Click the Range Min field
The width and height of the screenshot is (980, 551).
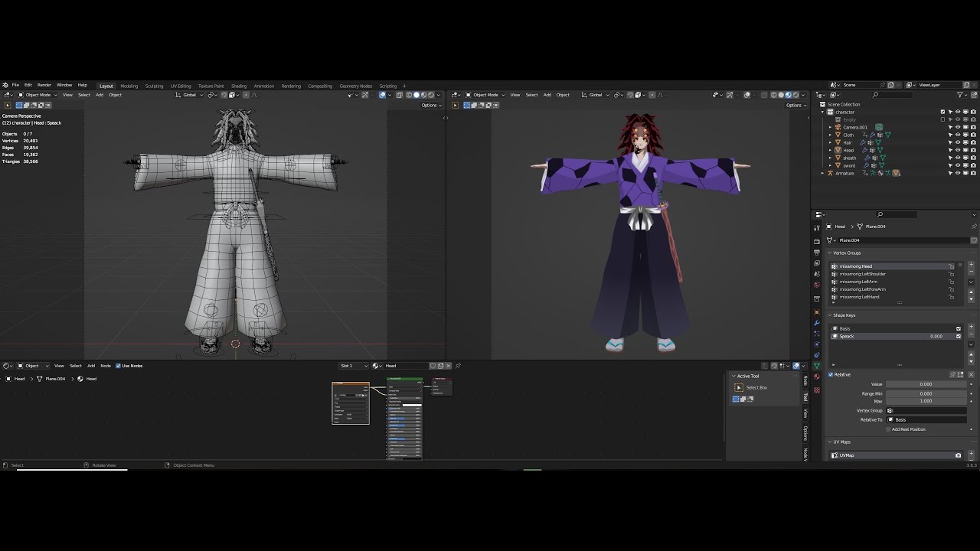point(926,393)
